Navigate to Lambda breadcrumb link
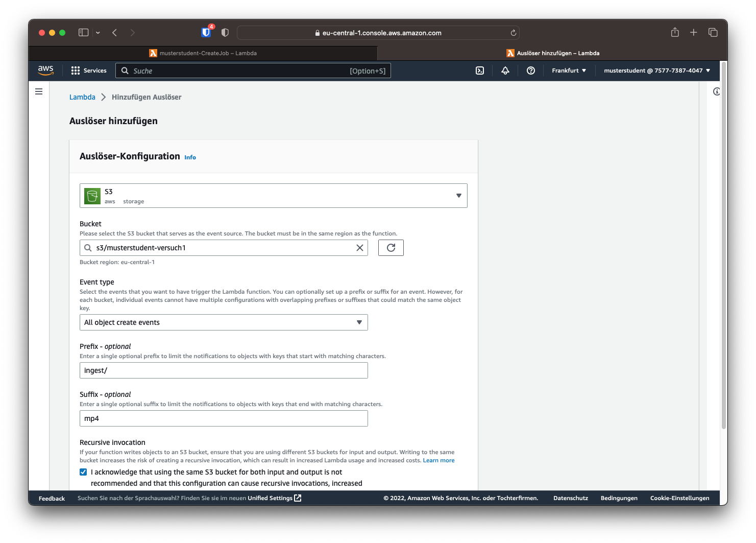 pyautogui.click(x=82, y=97)
